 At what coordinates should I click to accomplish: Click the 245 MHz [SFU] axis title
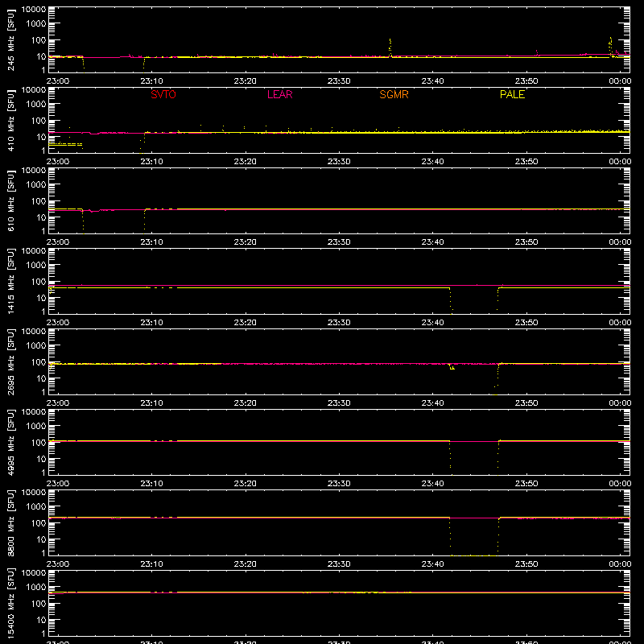[x=11, y=39]
